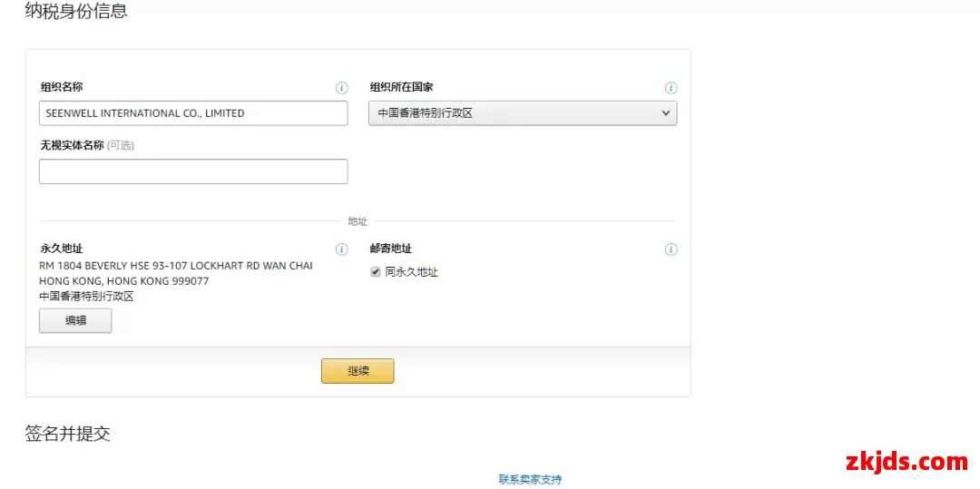Expand the 组织所在国家 country dropdown
The width and height of the screenshot is (980, 489).
click(x=522, y=113)
